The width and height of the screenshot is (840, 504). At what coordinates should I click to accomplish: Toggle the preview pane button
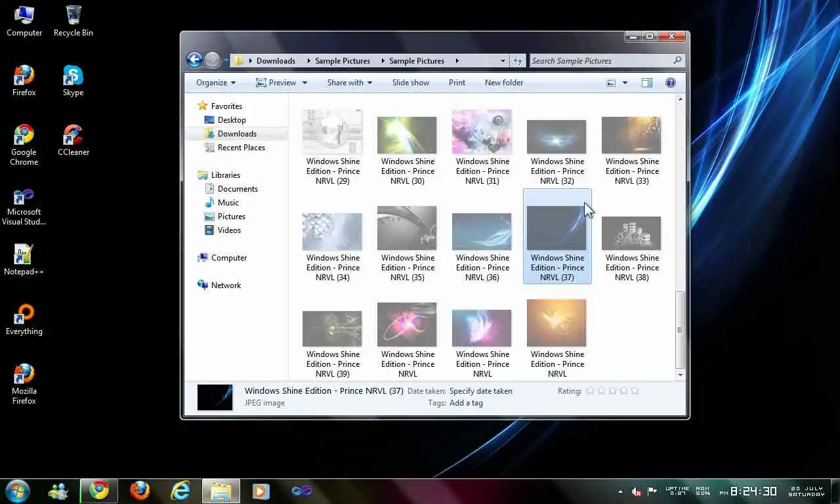click(647, 83)
